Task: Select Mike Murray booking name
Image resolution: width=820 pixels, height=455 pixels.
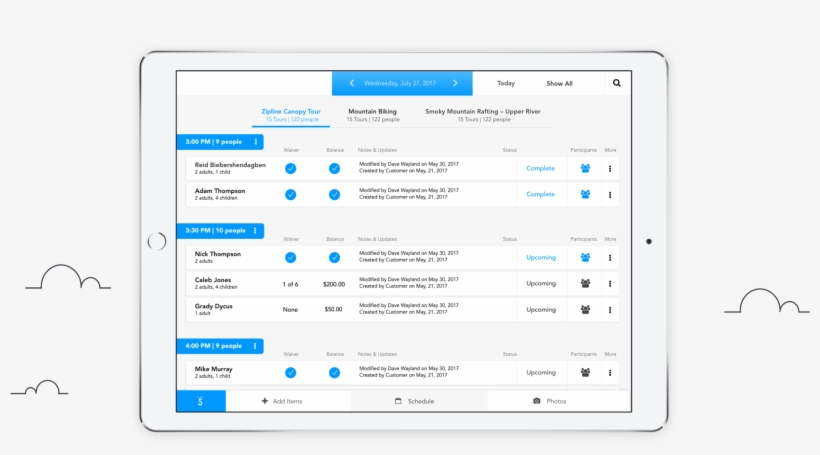Action: pos(213,369)
